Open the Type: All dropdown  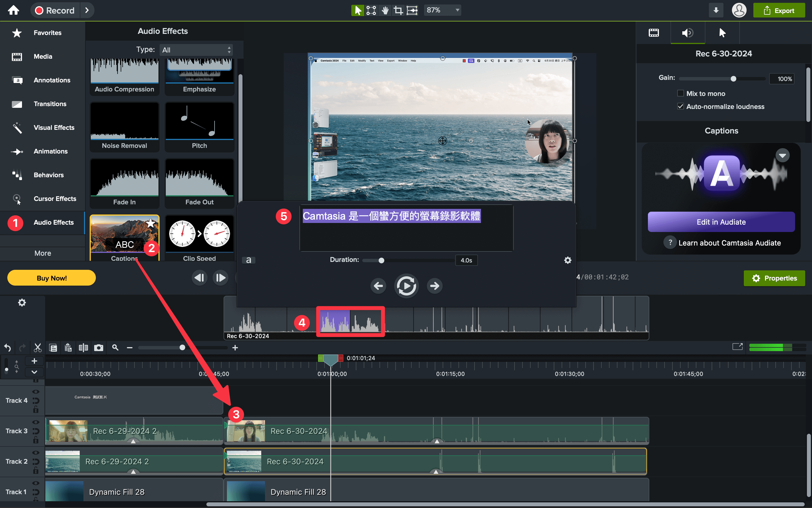(196, 50)
